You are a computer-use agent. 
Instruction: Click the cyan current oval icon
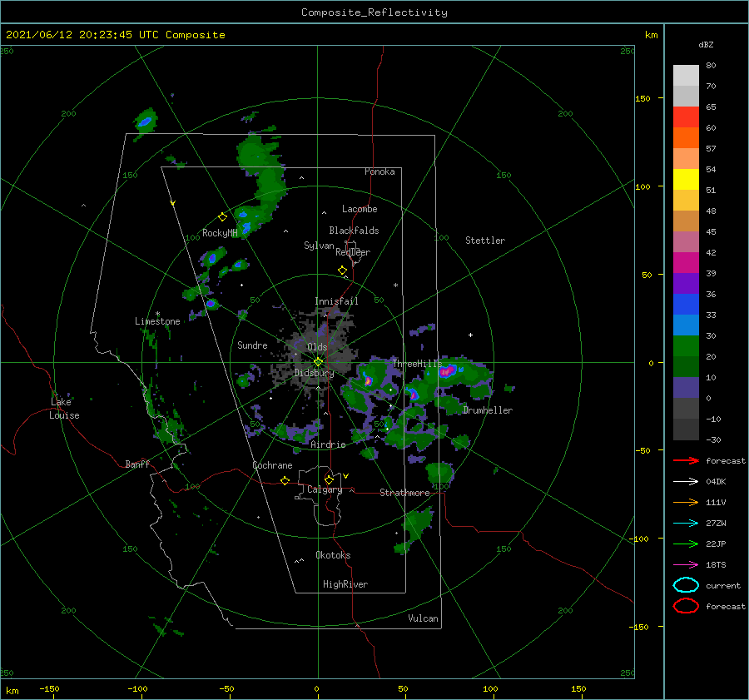pyautogui.click(x=686, y=585)
